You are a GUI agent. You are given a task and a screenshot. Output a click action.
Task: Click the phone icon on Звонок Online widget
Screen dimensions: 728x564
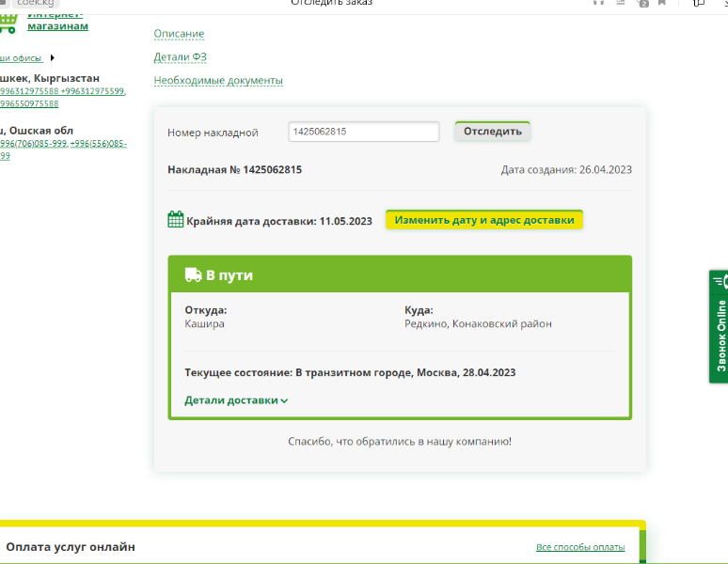(720, 281)
